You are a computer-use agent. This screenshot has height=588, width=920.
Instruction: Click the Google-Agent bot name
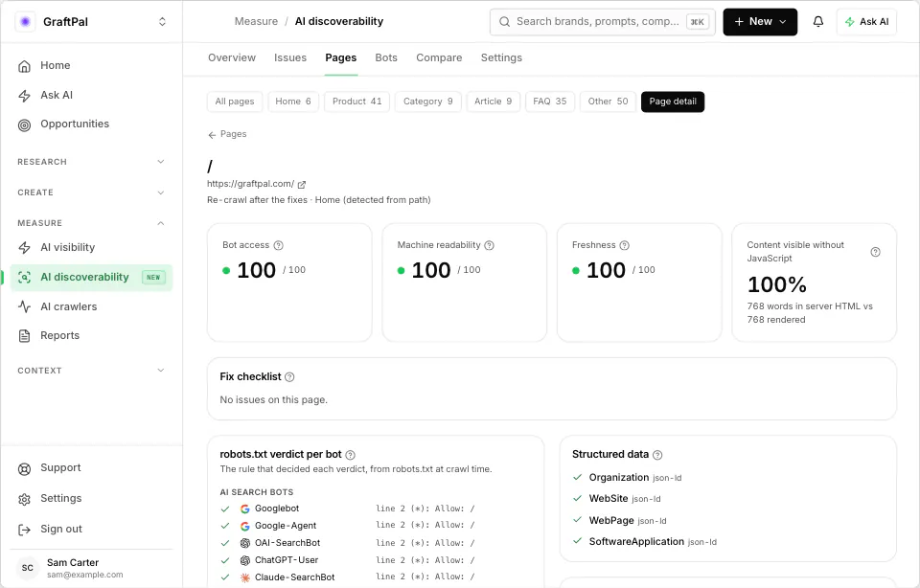[x=286, y=526]
